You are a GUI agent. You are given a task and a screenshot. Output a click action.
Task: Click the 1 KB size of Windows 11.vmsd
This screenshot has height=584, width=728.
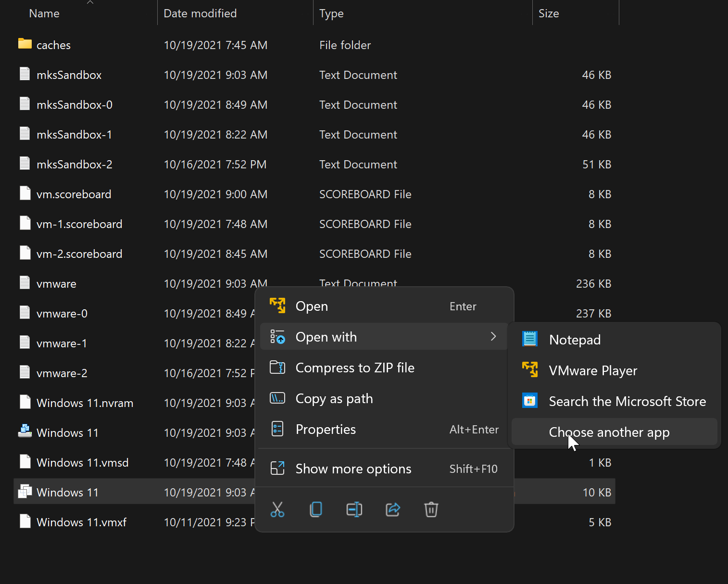tap(600, 463)
